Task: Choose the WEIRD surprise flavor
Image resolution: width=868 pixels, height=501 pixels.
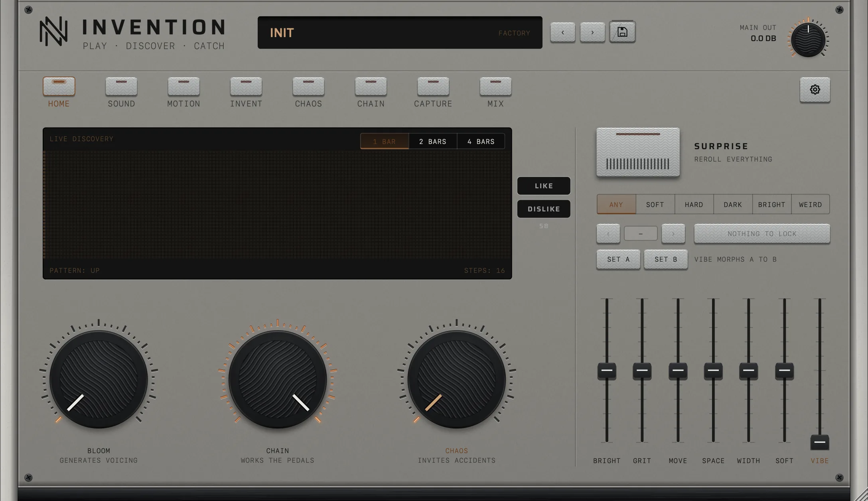Action: pos(811,204)
